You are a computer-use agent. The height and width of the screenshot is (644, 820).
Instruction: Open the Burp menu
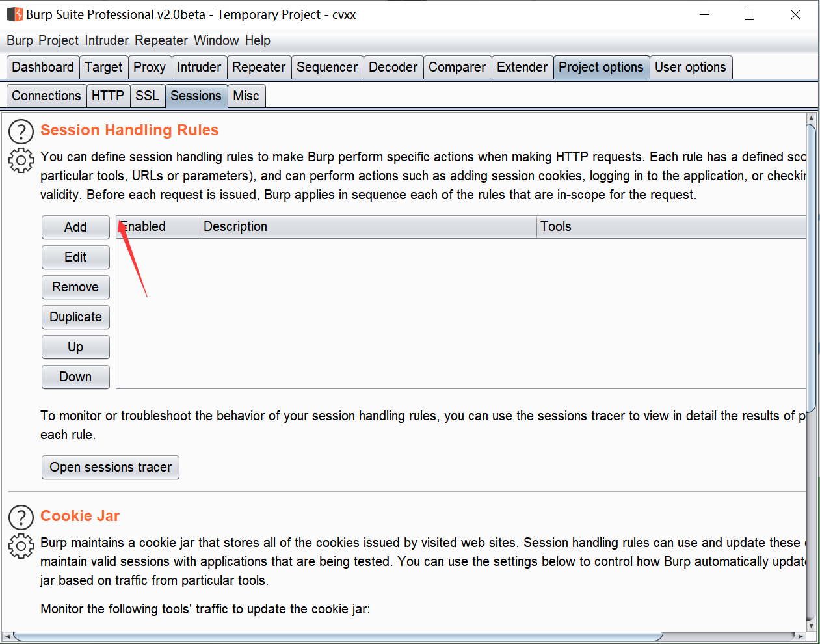[x=20, y=40]
